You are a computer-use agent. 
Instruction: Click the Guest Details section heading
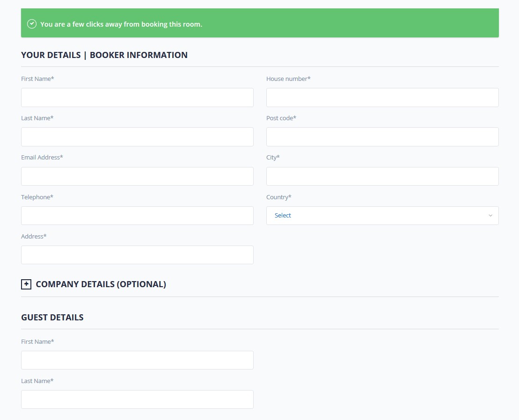pos(52,317)
